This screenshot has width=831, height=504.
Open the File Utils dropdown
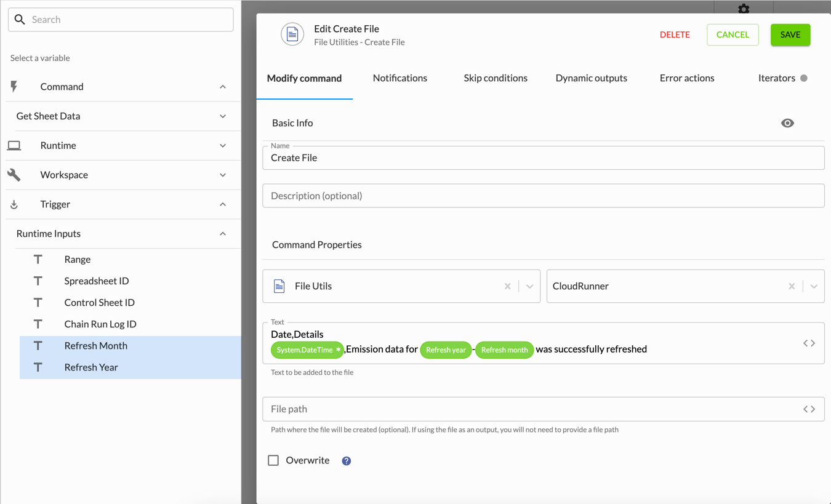pyautogui.click(x=529, y=286)
